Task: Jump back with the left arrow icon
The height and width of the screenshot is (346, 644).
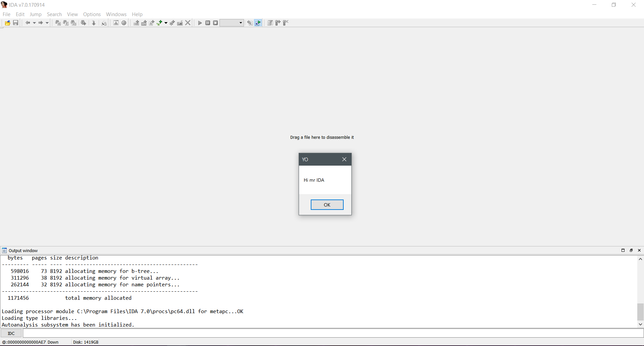Action: (x=28, y=23)
